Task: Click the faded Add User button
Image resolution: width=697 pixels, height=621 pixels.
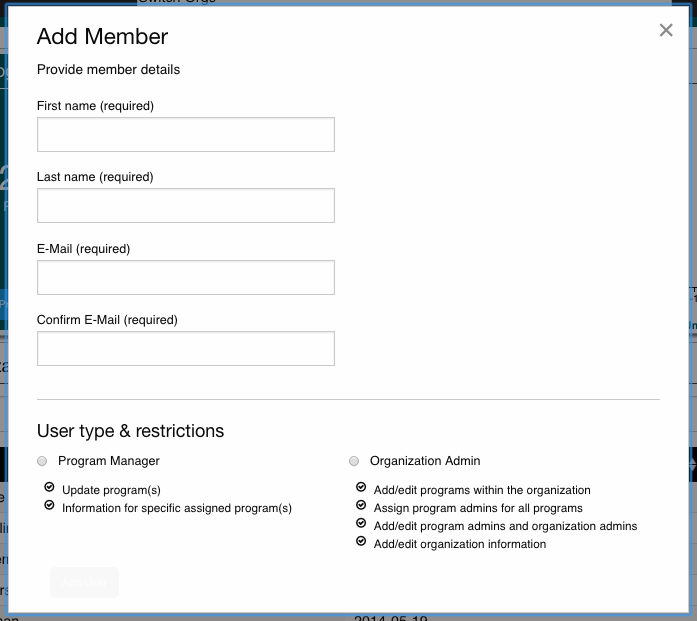Action: pos(84,582)
